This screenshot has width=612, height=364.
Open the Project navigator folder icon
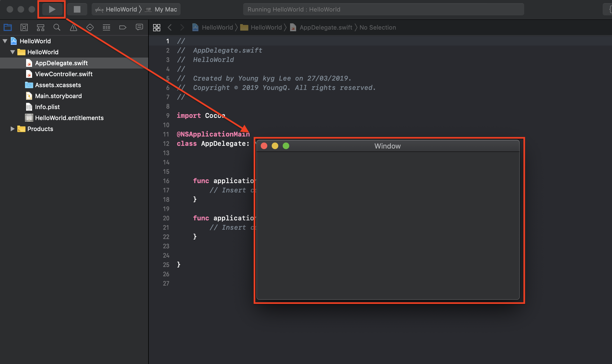tap(8, 27)
